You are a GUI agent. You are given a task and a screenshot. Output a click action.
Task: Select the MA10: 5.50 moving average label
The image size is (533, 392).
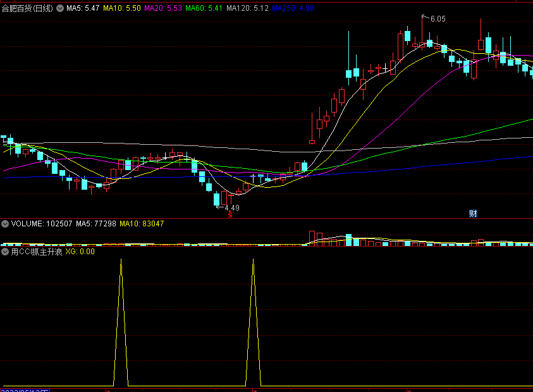(121, 8)
